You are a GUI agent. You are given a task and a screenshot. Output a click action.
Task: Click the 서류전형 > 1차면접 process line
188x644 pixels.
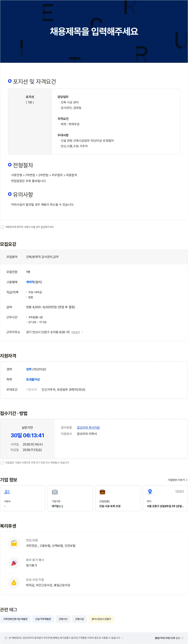[44, 175]
